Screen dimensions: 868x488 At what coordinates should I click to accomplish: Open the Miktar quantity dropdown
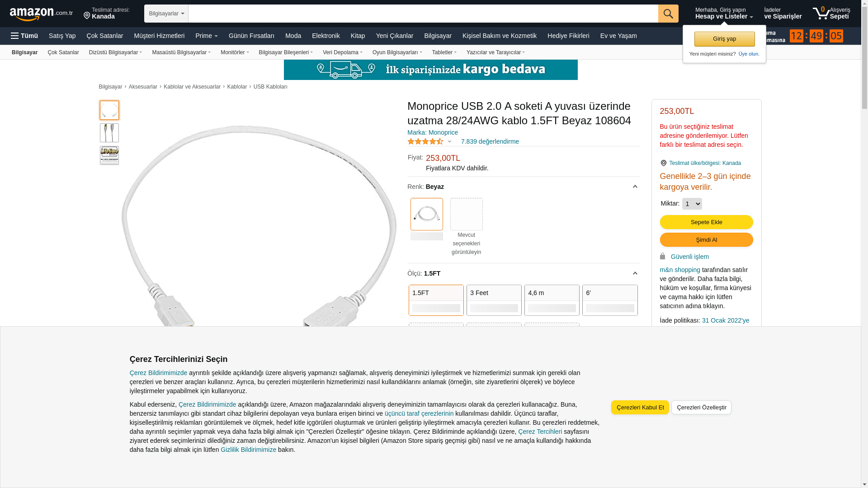pyautogui.click(x=692, y=204)
